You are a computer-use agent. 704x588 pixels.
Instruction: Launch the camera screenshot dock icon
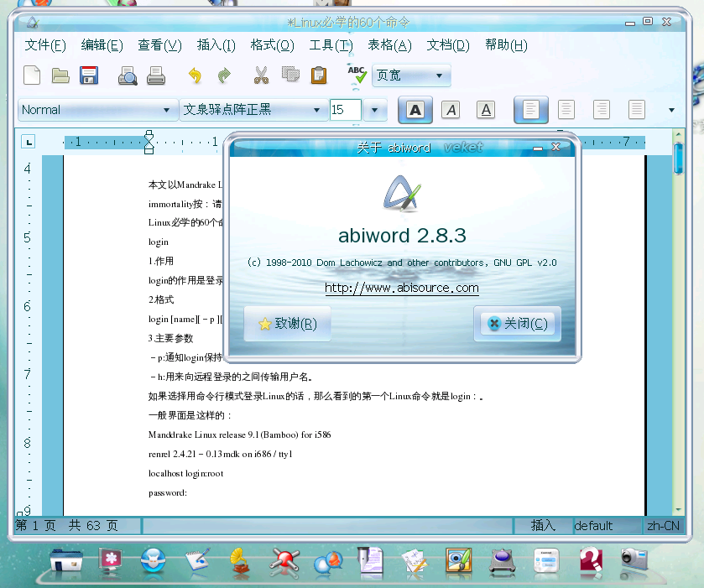(634, 559)
